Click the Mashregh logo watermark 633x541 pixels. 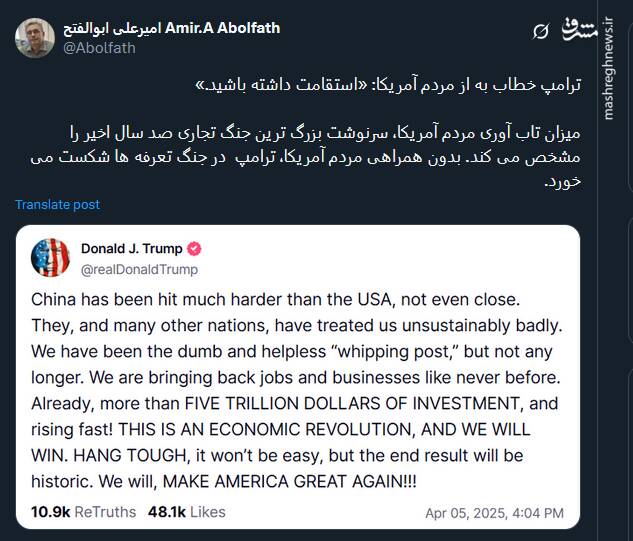(x=585, y=30)
